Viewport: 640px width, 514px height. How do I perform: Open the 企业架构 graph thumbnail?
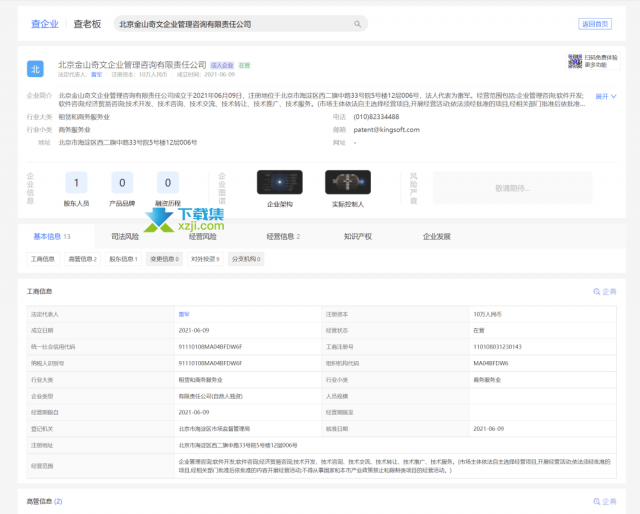click(280, 182)
